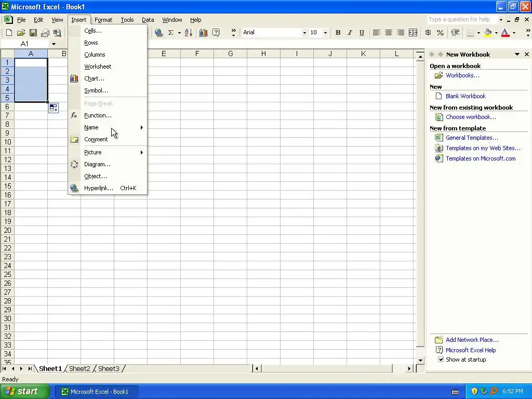Screen dimensions: 532x399
Task: Click the Sort Ascending A-Z icon
Action: click(188, 33)
